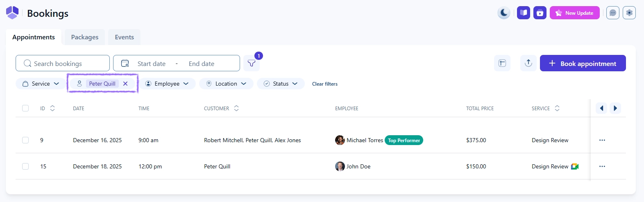Expand the Employee filter dropdown
The width and height of the screenshot is (644, 202).
click(167, 84)
